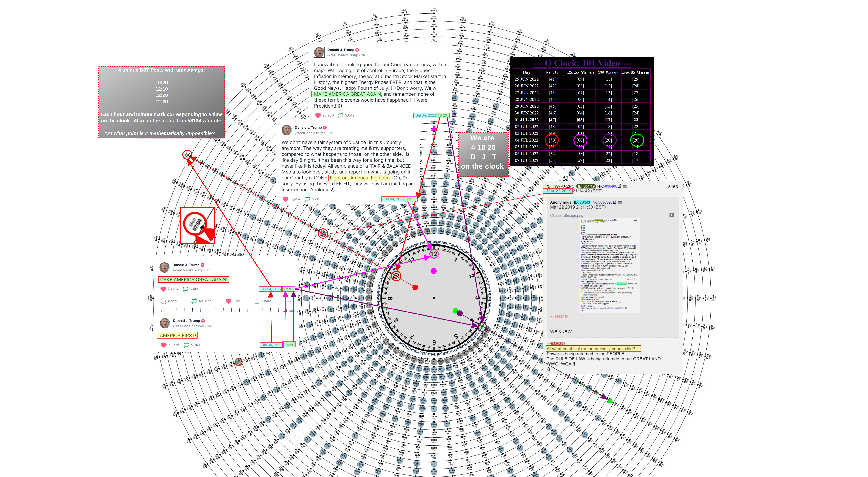Click external link icon next to No.5836393
The image size is (868, 477).
pyautogui.click(x=615, y=202)
